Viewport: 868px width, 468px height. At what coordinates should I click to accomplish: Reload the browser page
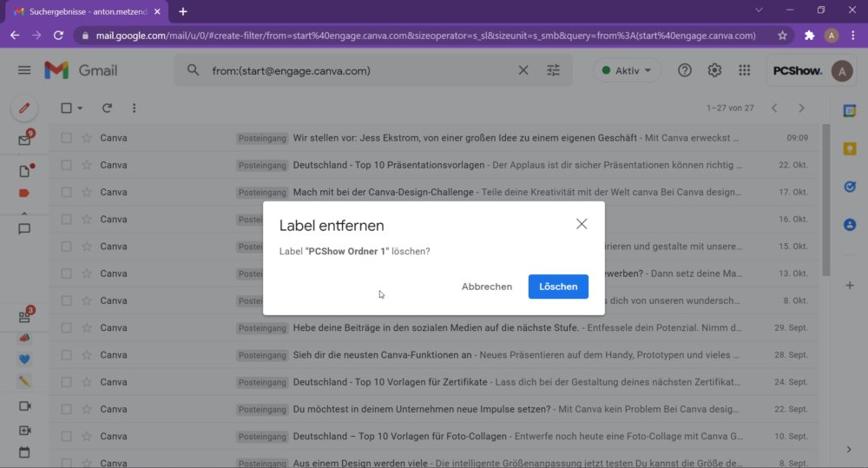pyautogui.click(x=58, y=36)
